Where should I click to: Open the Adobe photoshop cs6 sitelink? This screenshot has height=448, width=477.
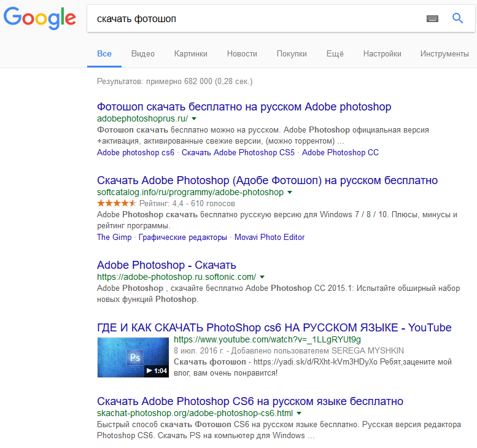[x=136, y=152]
